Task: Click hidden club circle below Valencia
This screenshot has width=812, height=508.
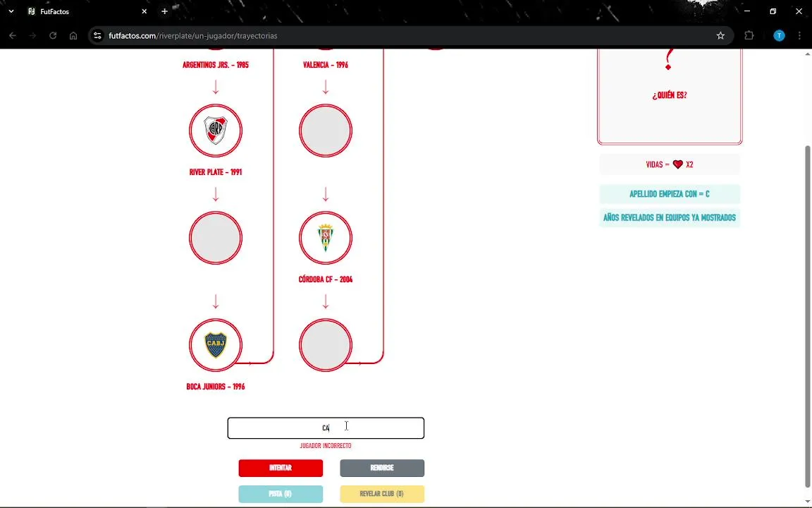Action: tap(326, 131)
